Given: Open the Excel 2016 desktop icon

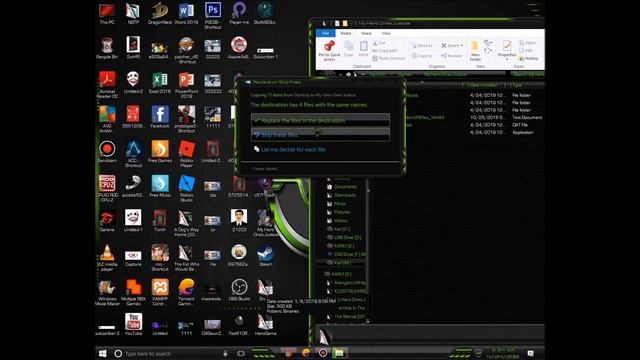Looking at the screenshot, I should [160, 83].
